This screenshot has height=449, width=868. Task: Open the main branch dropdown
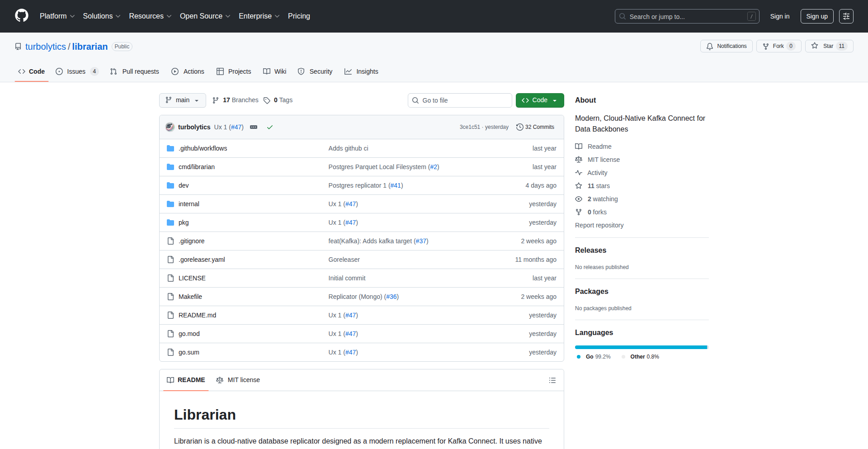(x=182, y=100)
